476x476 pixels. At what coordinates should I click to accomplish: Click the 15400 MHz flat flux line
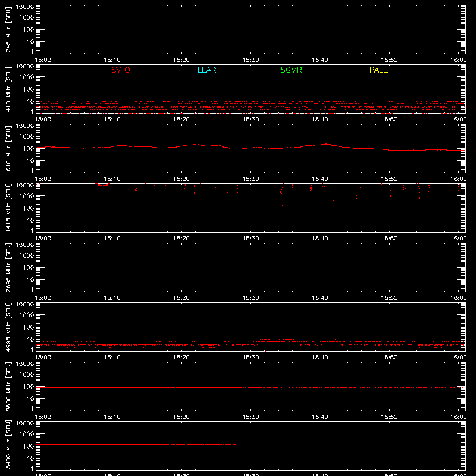250,444
